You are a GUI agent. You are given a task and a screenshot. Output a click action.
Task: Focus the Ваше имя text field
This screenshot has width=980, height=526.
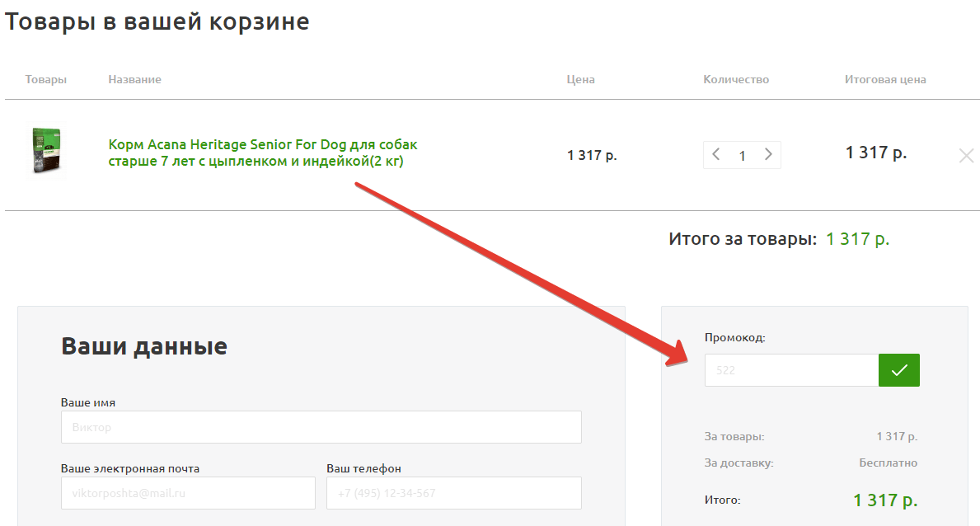tap(321, 427)
